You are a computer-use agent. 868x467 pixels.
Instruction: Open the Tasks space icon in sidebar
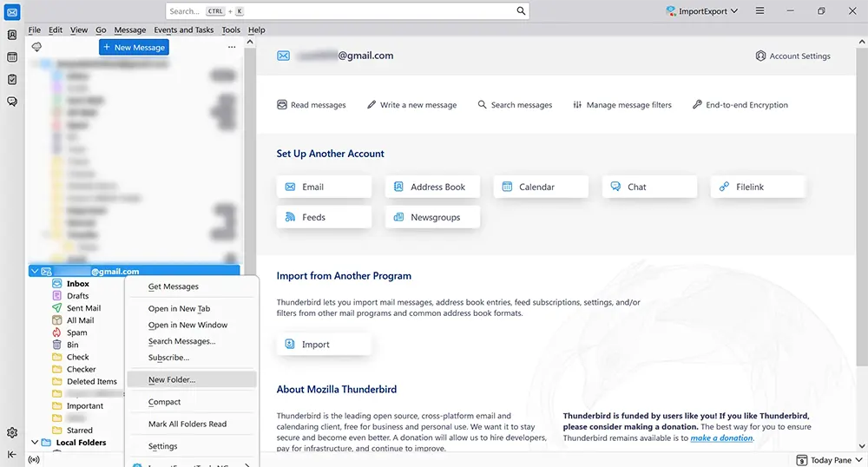[x=12, y=80]
